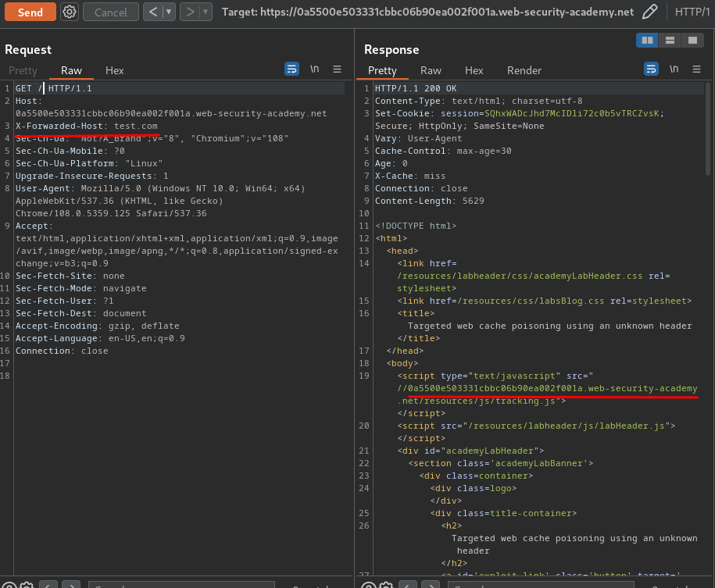This screenshot has height=588, width=715.
Task: Click the '<div class=title-container>' line
Action: tap(503, 513)
